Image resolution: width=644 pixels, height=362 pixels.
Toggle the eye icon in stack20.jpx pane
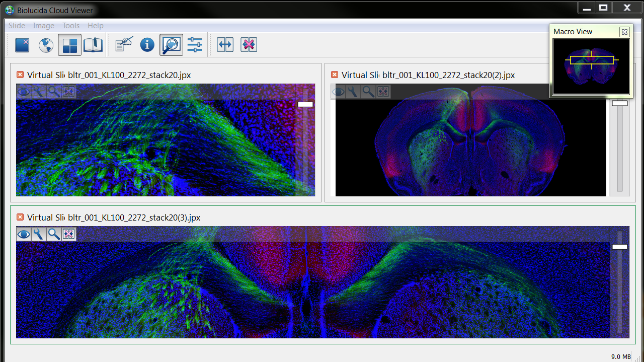click(24, 92)
